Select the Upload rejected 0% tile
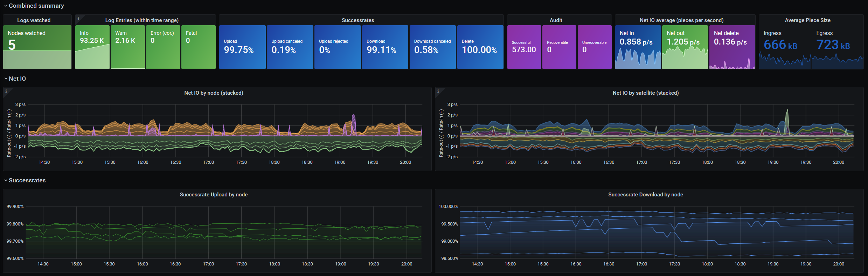868x276 pixels. [x=338, y=47]
